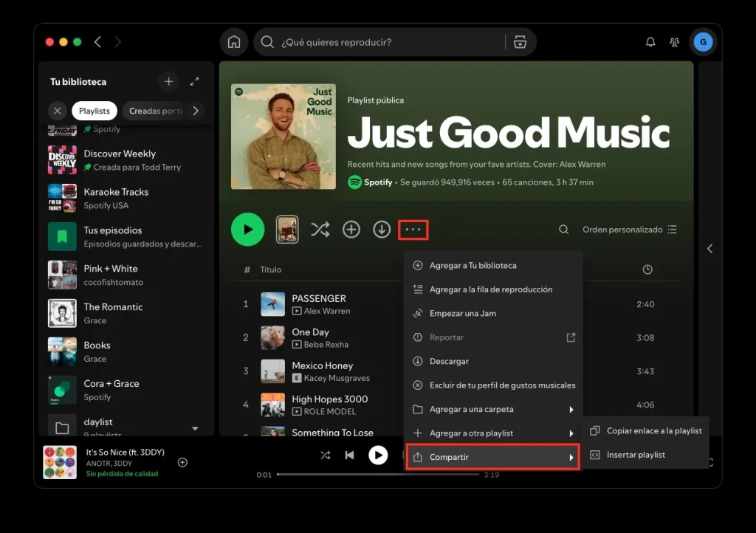Open Bebe Rexha artist link

point(326,345)
